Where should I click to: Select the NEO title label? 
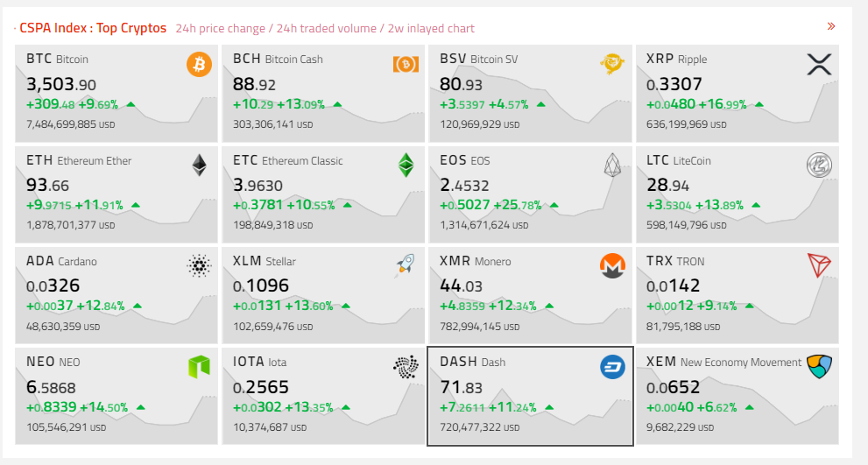coord(53,362)
